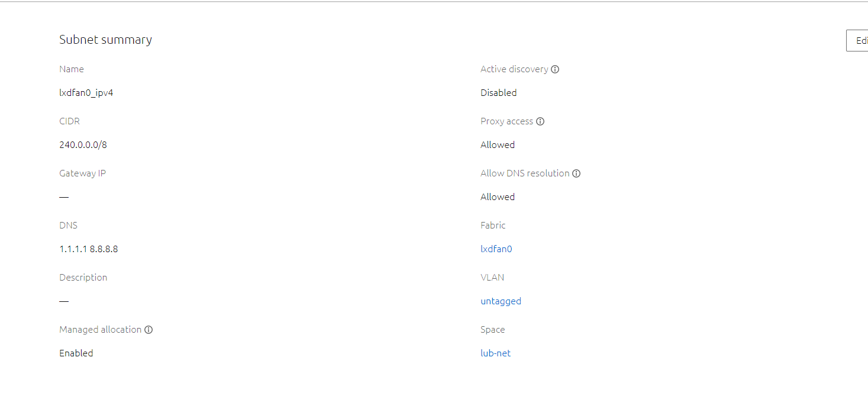The width and height of the screenshot is (868, 396).
Task: Click the Description label
Action: (83, 278)
